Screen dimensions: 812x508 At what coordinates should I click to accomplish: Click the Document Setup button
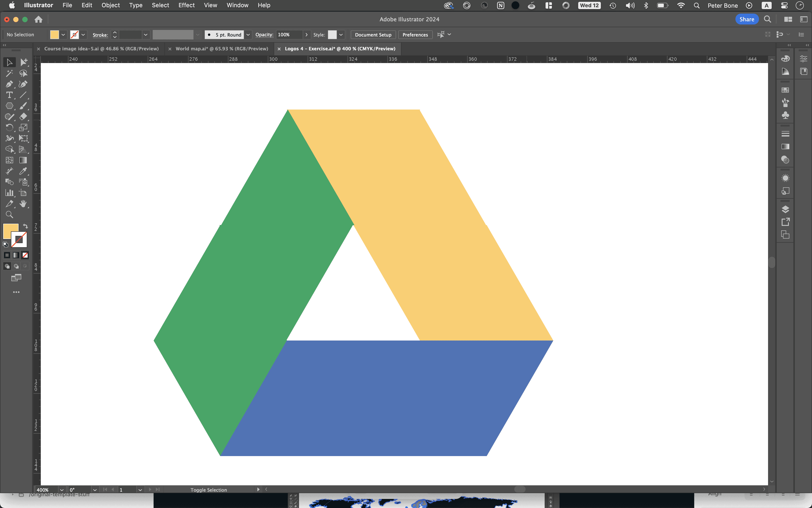[373, 35]
